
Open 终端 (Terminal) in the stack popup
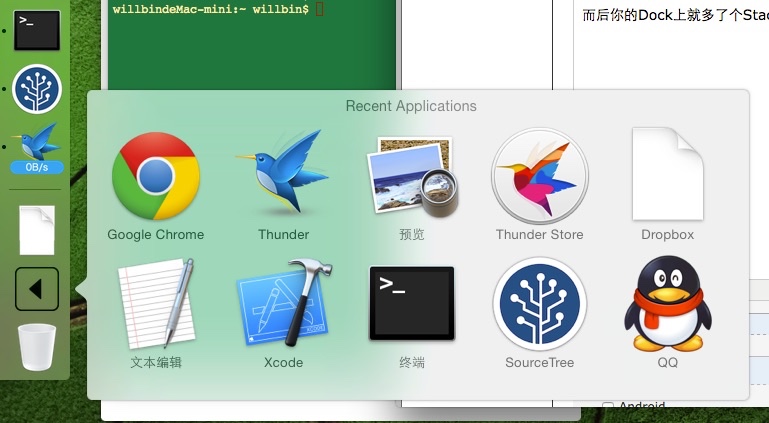pyautogui.click(x=411, y=304)
